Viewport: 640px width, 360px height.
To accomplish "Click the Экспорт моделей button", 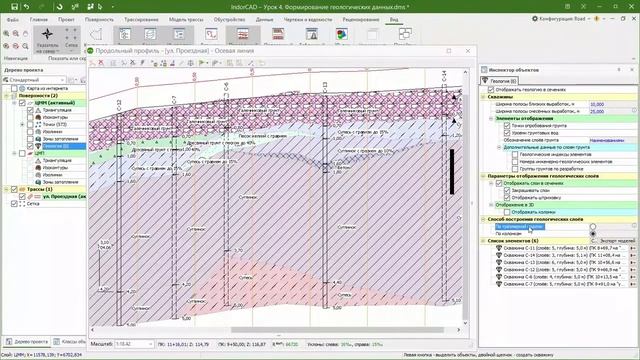I will pos(617,241).
